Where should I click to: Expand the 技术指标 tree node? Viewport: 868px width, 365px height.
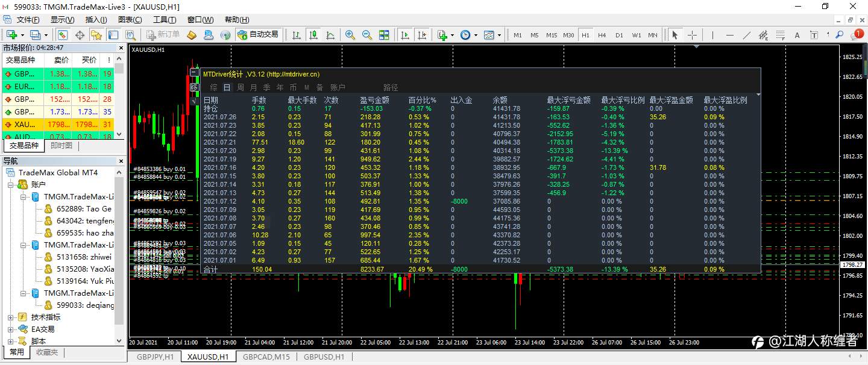click(x=10, y=317)
